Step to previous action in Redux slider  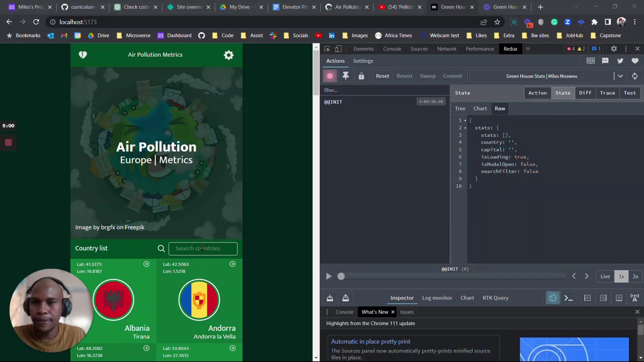point(574,276)
